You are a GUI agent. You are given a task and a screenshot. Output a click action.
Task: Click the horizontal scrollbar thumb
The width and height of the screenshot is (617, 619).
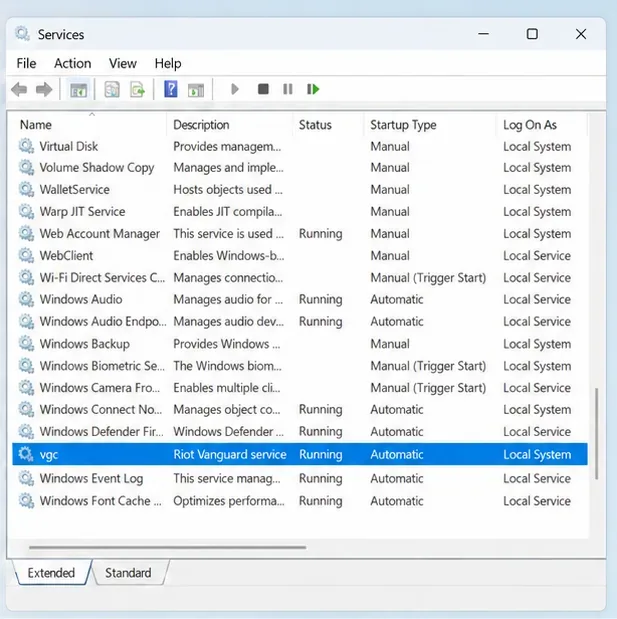click(x=167, y=548)
